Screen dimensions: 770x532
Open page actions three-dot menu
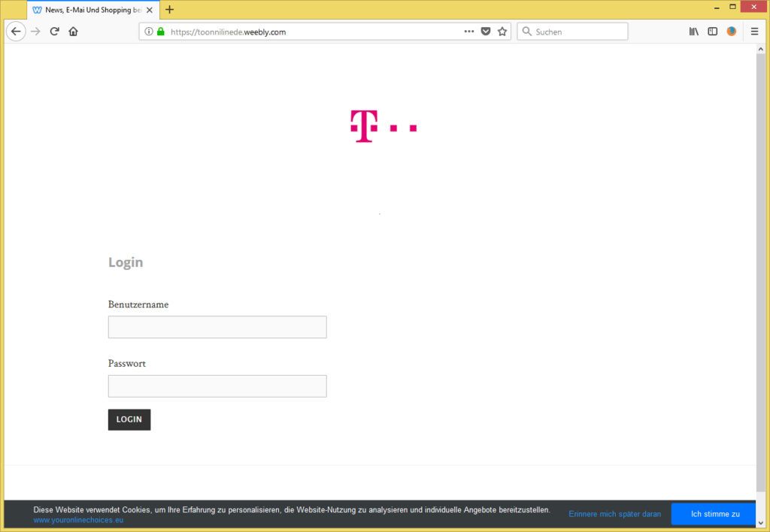[469, 32]
